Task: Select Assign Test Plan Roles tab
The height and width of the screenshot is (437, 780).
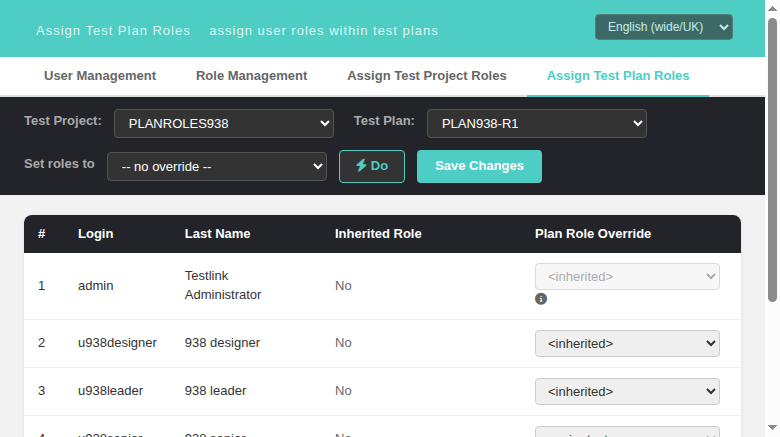Action: (x=618, y=76)
